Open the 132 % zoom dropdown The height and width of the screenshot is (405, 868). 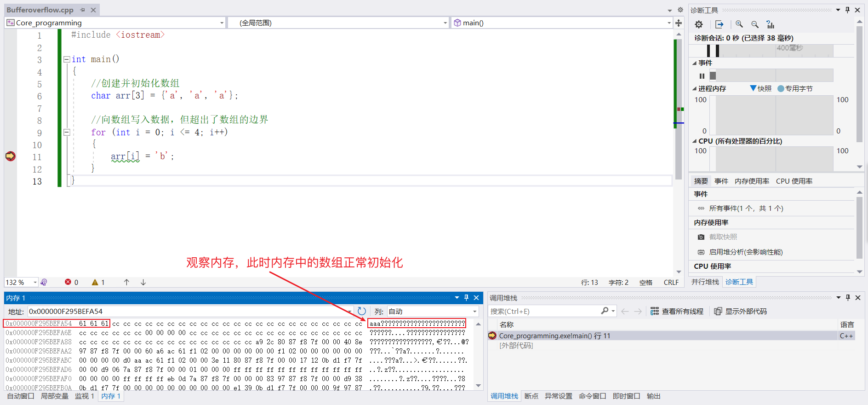click(x=35, y=282)
